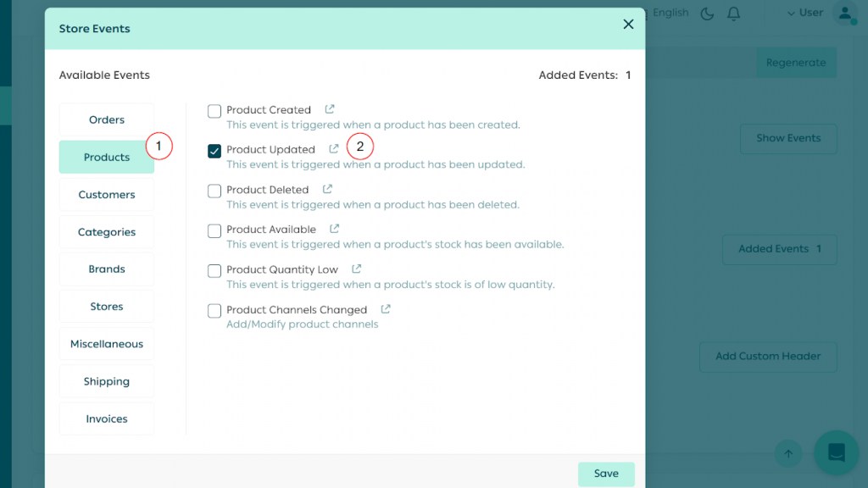Screen dimensions: 868x488
Task: Open external link next to Product Deleted
Action: [327, 189]
